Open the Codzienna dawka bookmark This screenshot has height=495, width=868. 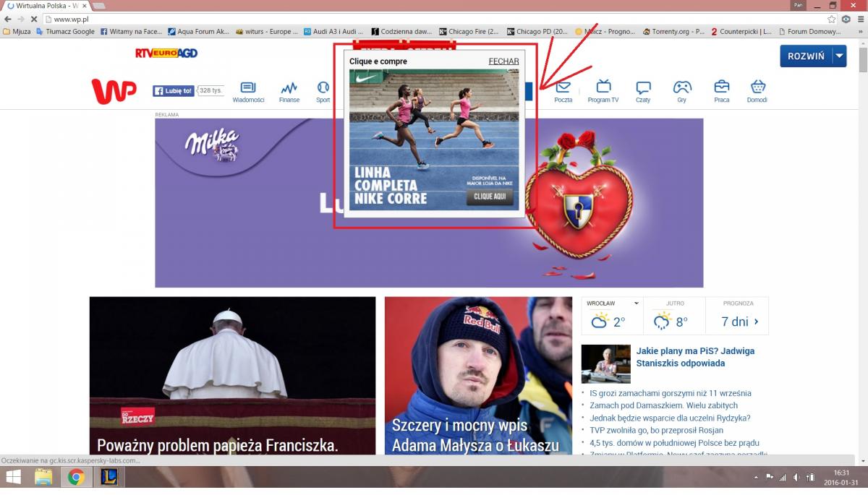402,32
